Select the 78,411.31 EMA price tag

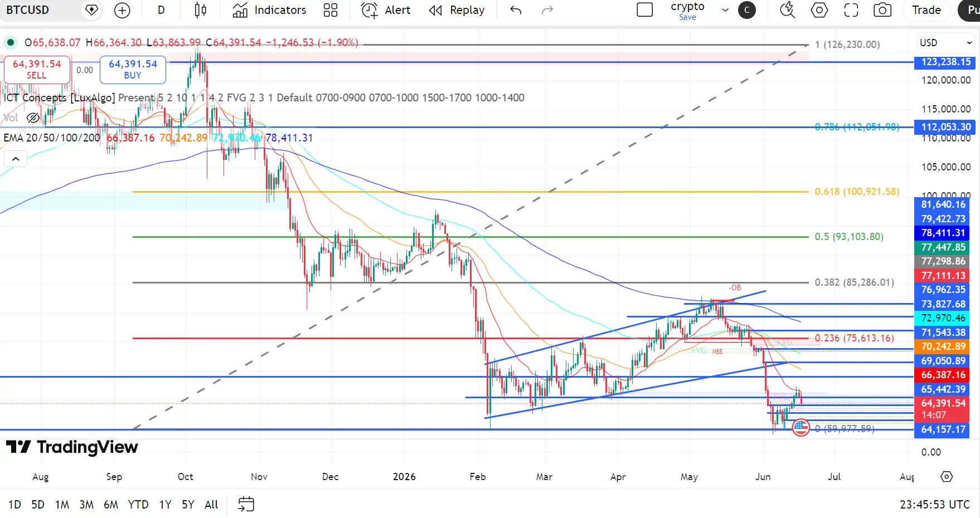pyautogui.click(x=943, y=233)
